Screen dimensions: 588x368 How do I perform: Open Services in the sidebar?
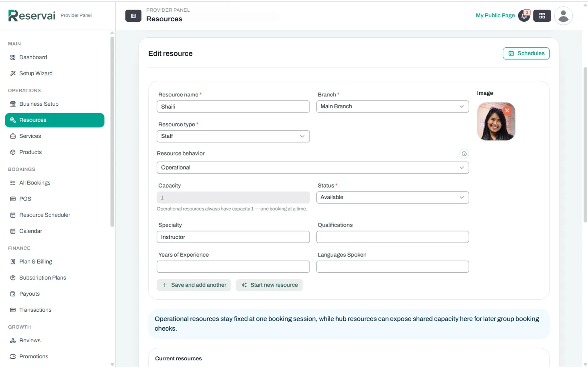[55, 136]
